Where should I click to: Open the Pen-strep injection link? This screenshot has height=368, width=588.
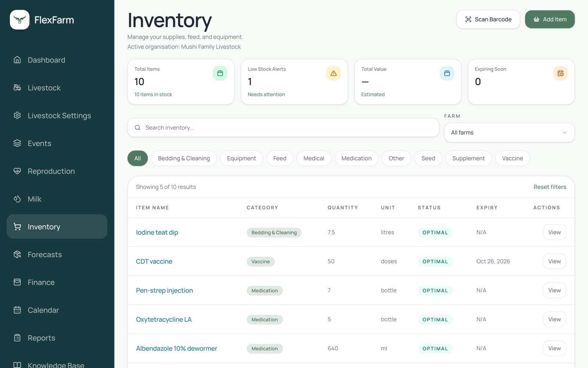point(164,290)
